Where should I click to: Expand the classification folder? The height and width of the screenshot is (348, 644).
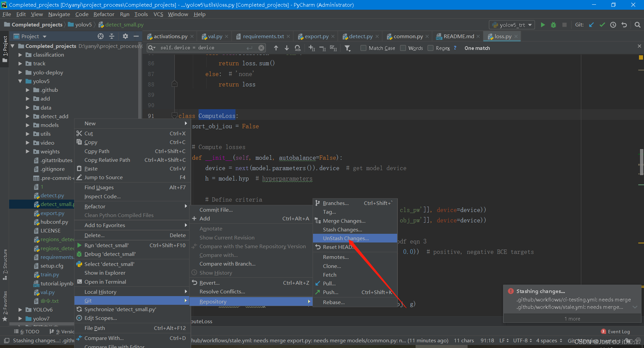(x=20, y=55)
